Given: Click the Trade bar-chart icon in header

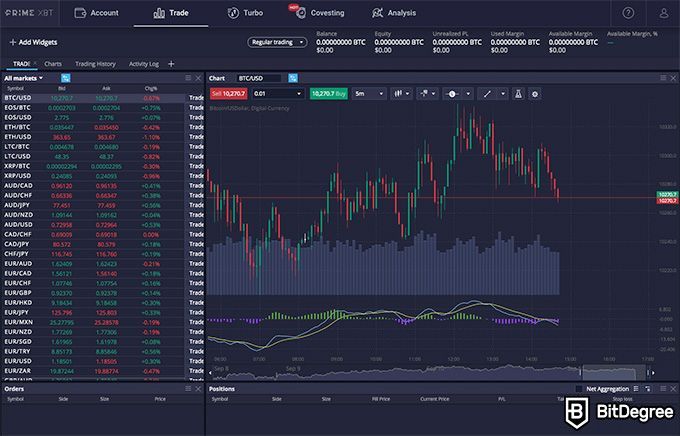Looking at the screenshot, I should tap(159, 13).
